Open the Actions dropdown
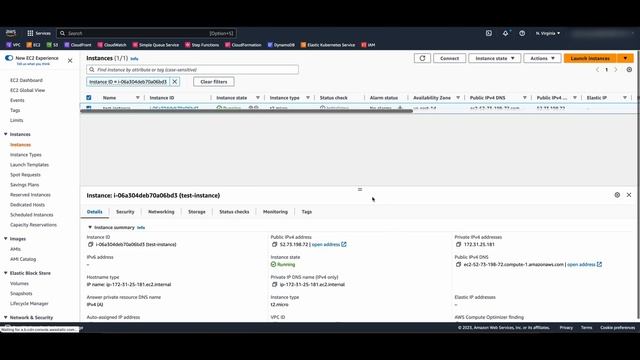This screenshot has height=360, width=640. [x=542, y=58]
